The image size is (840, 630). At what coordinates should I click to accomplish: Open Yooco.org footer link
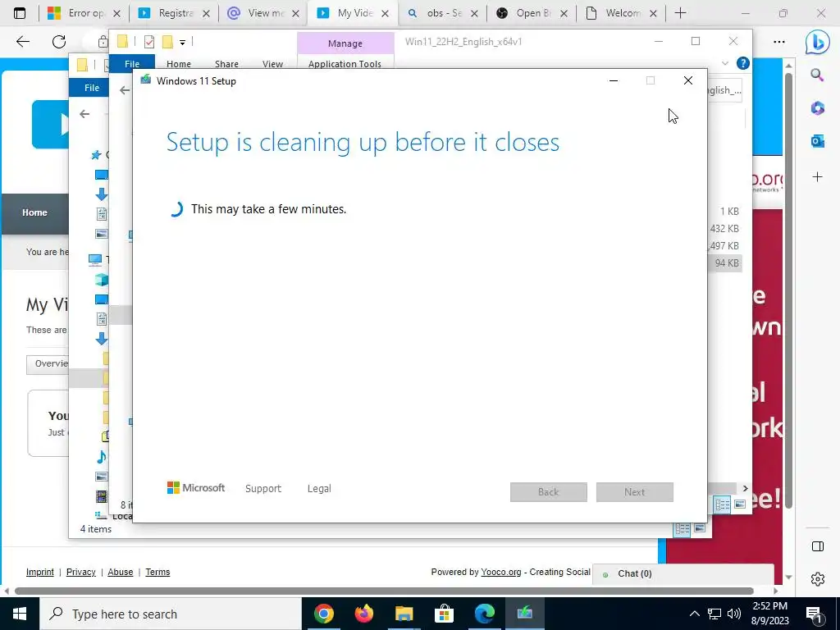501,572
